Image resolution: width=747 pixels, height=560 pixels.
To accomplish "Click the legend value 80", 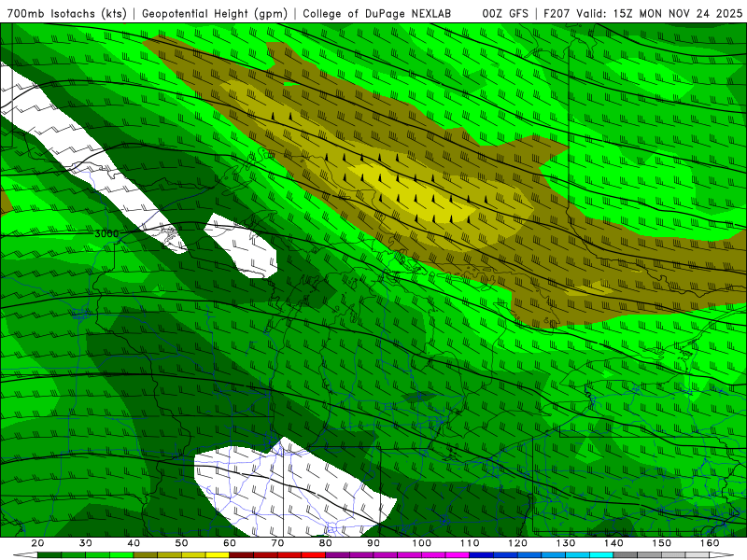I will click(x=326, y=543).
